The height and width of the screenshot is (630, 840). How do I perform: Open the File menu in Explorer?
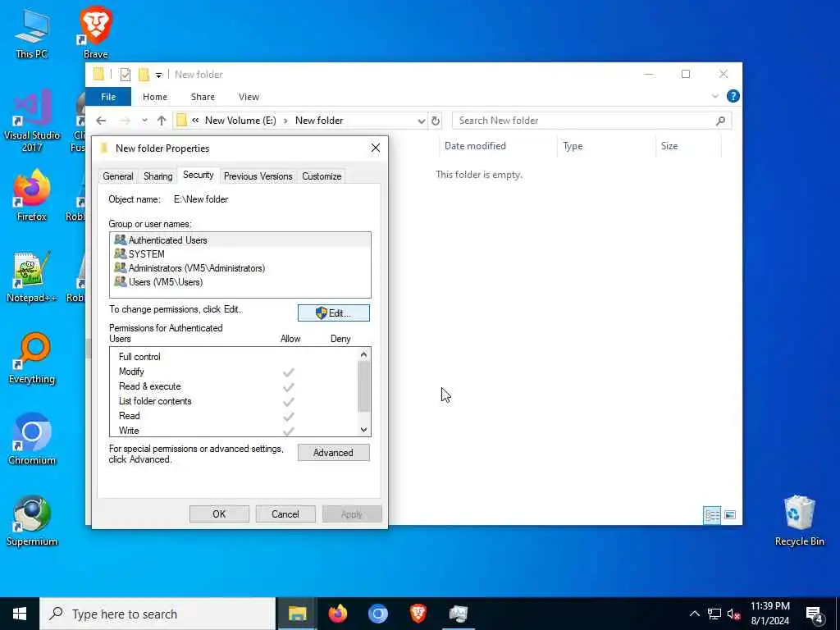pyautogui.click(x=108, y=97)
